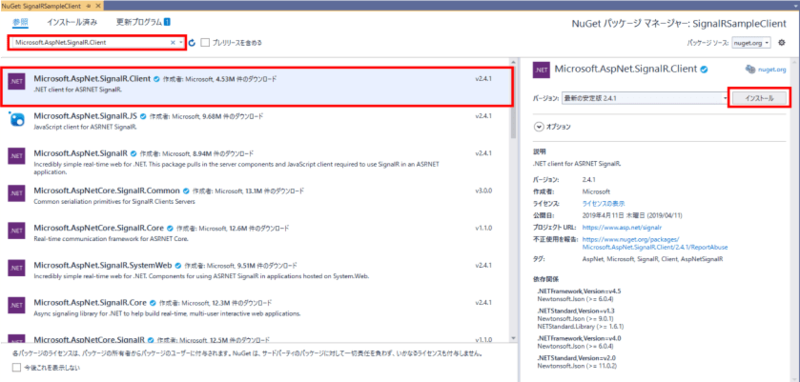
Task: Switch to the インストール済み tab
Action: [72, 22]
